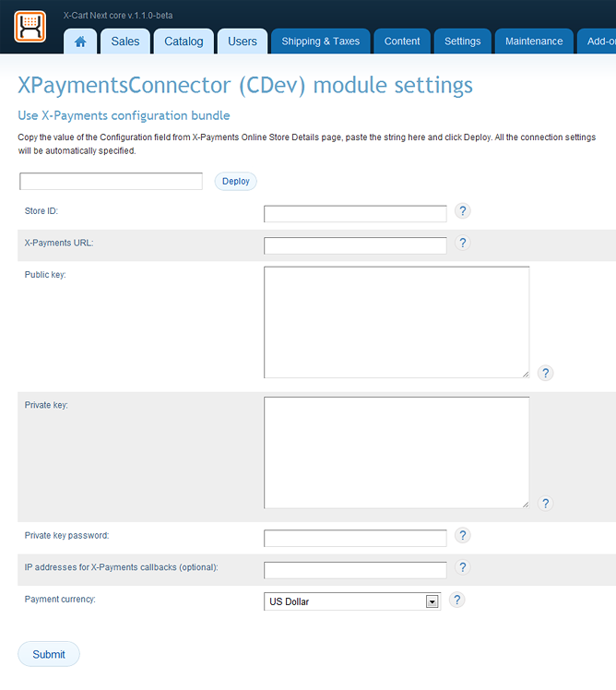Screen dimensions: 616x690
Task: Focus the Public key text area
Action: point(397,322)
